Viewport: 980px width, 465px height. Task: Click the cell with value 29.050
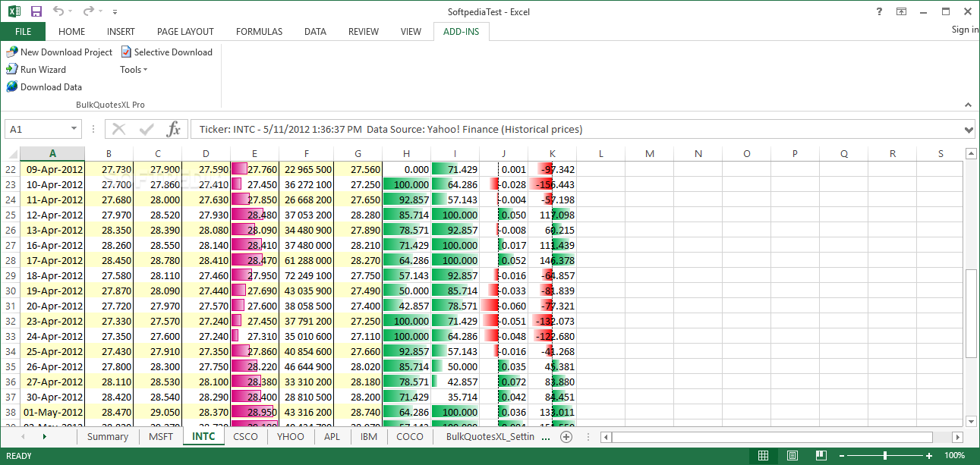click(x=157, y=412)
